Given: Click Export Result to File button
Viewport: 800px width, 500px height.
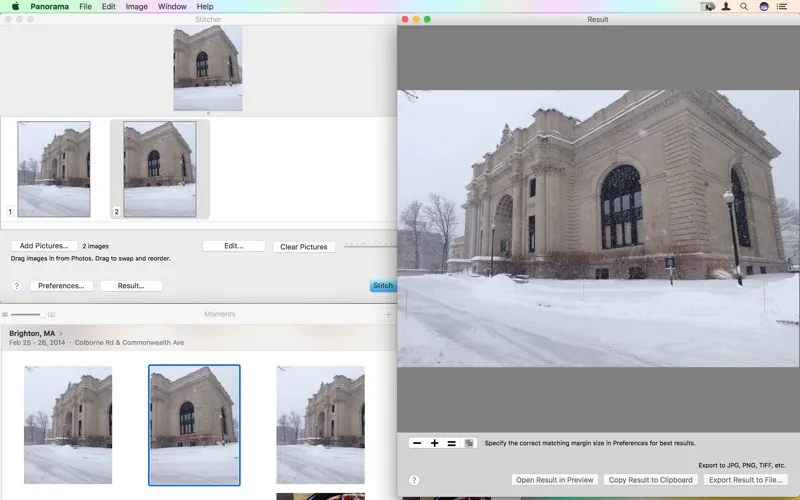Looking at the screenshot, I should [x=745, y=480].
